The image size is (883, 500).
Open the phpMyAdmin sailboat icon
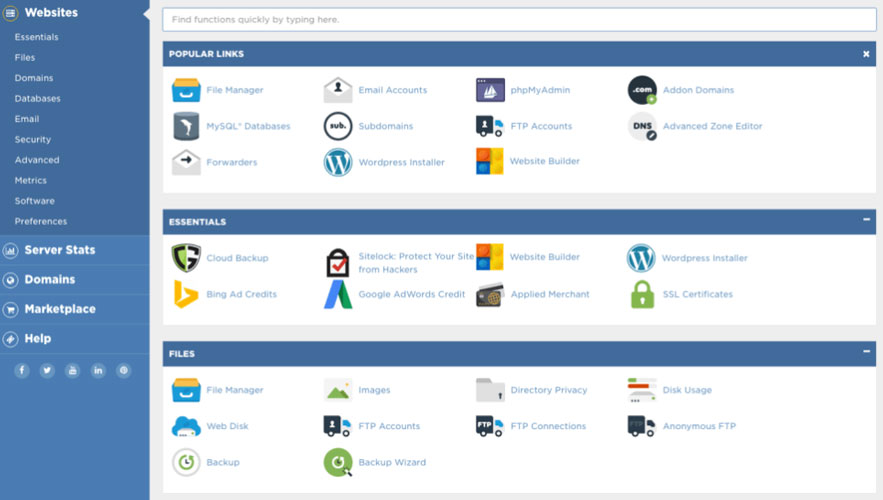(x=490, y=90)
